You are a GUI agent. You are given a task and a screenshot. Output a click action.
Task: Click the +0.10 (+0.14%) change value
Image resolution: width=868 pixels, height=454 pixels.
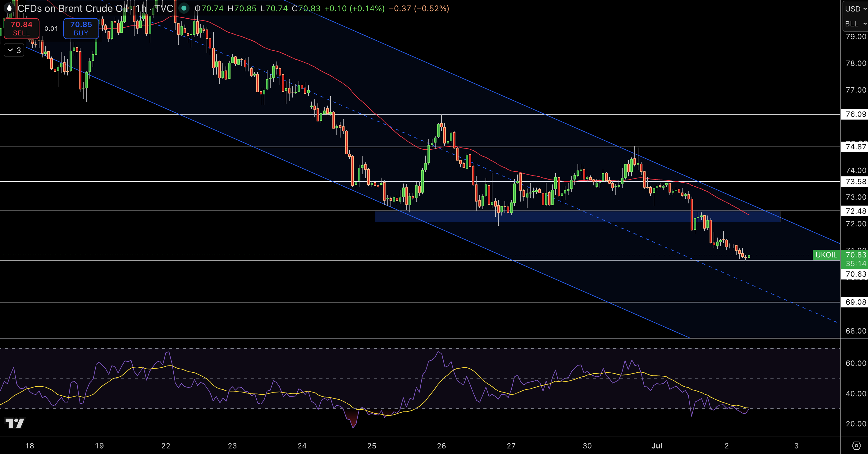point(354,8)
